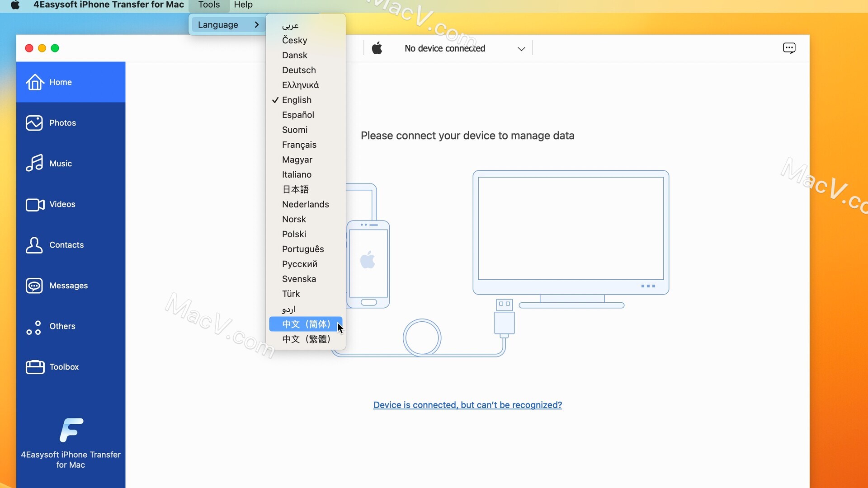The width and height of the screenshot is (868, 488).
Task: Choose Türk language
Action: (x=306, y=294)
